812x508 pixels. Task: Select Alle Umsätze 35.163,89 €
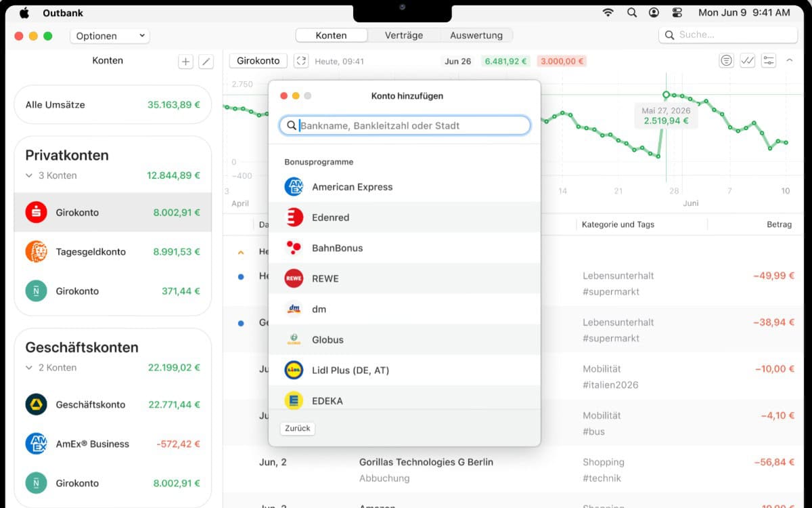click(x=113, y=105)
